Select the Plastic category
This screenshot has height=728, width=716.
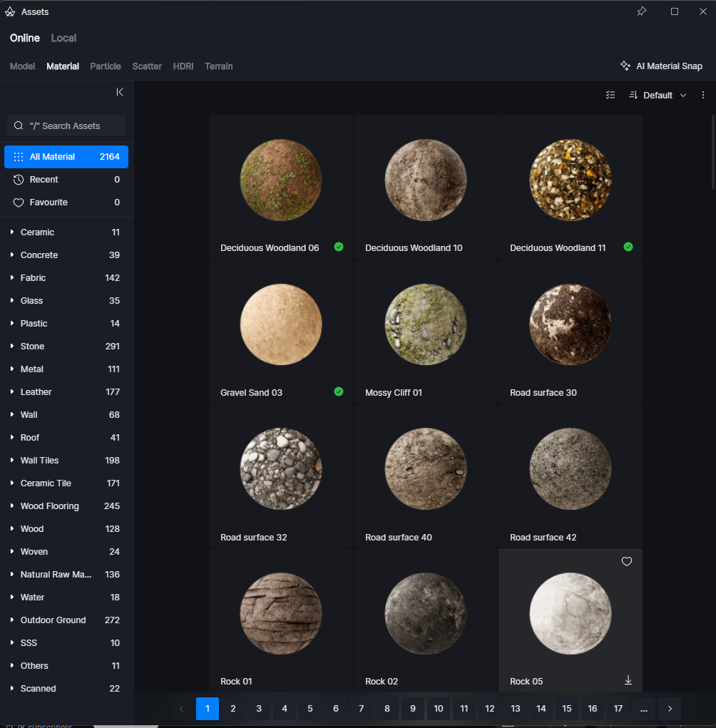coord(66,324)
